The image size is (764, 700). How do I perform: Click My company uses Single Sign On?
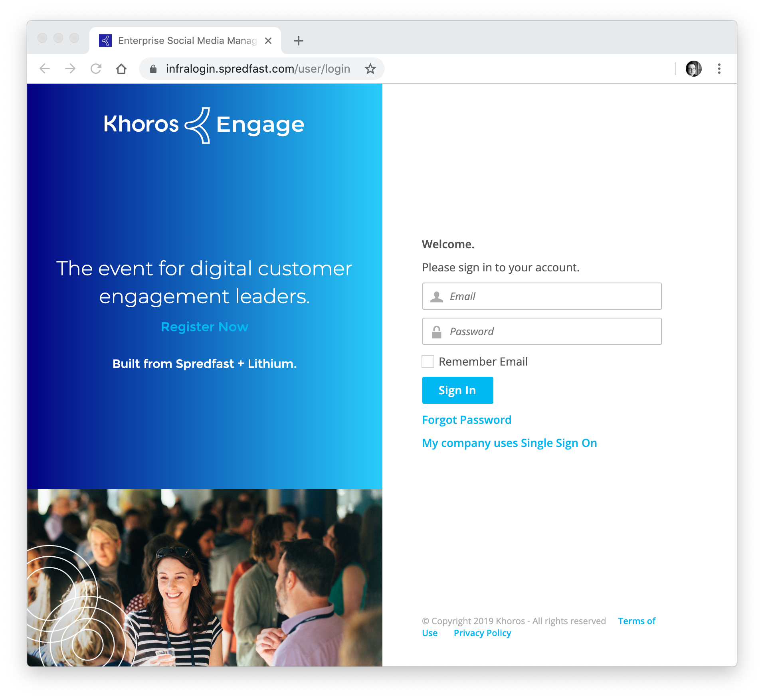coord(509,443)
